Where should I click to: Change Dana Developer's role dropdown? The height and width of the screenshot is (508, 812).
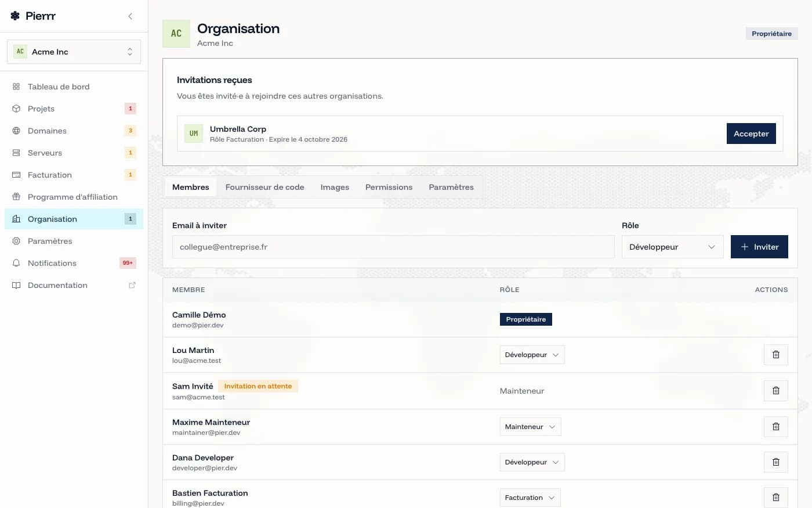(x=532, y=462)
